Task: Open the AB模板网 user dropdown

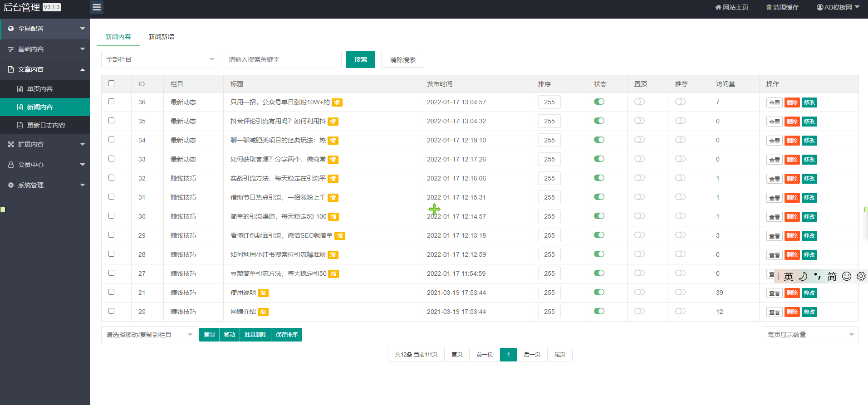Action: pos(838,7)
